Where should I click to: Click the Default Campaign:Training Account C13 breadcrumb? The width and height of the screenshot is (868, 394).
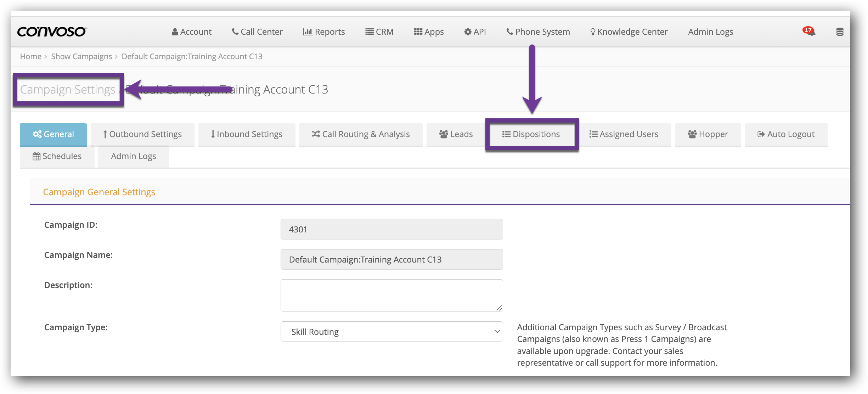[x=192, y=56]
